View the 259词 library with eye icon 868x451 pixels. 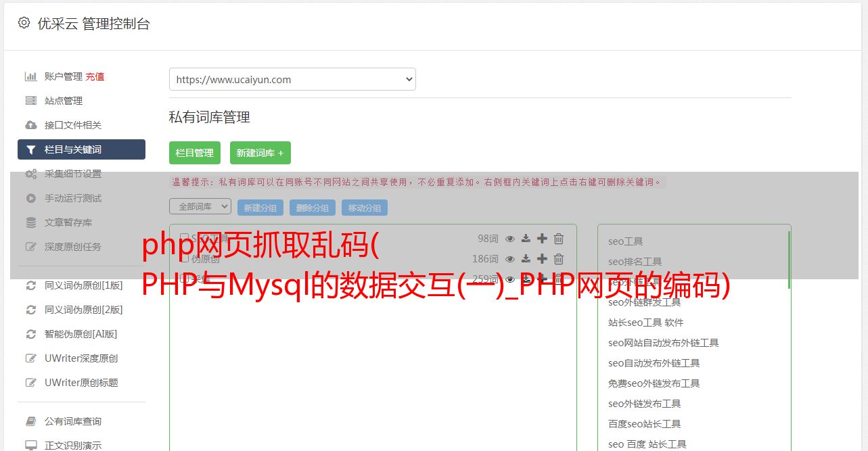tap(510, 279)
